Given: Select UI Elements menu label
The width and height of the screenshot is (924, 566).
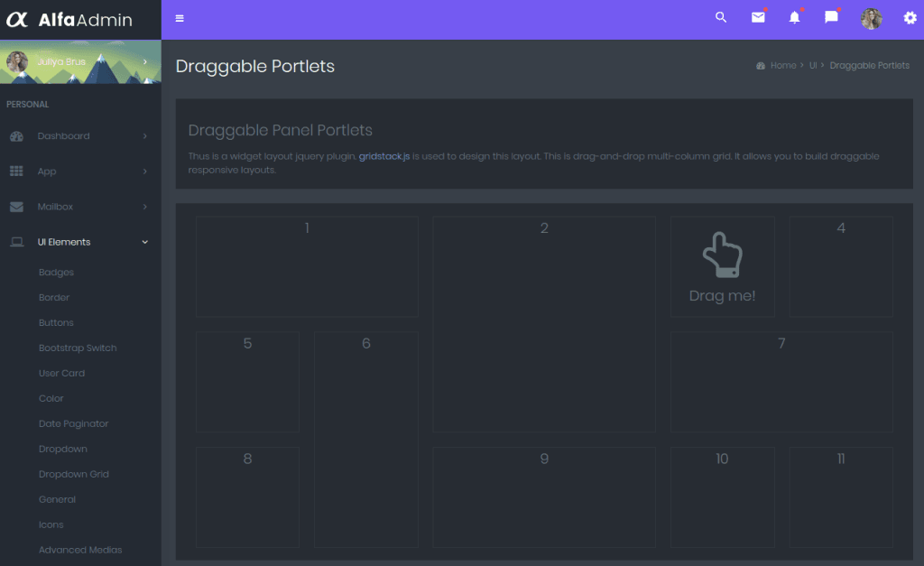Looking at the screenshot, I should click(64, 242).
